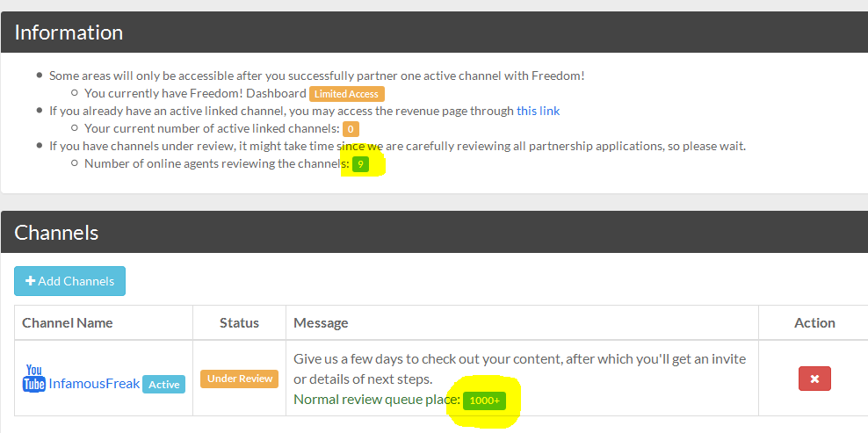Click the 'Give us a few days' message
This screenshot has width=868, height=433.
(x=519, y=358)
